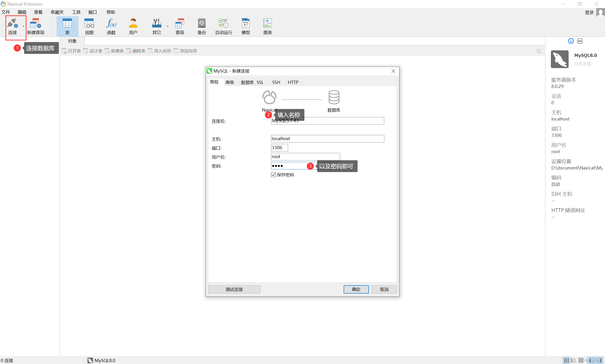Open the 帮助 menu
Image resolution: width=605 pixels, height=364 pixels.
[111, 12]
